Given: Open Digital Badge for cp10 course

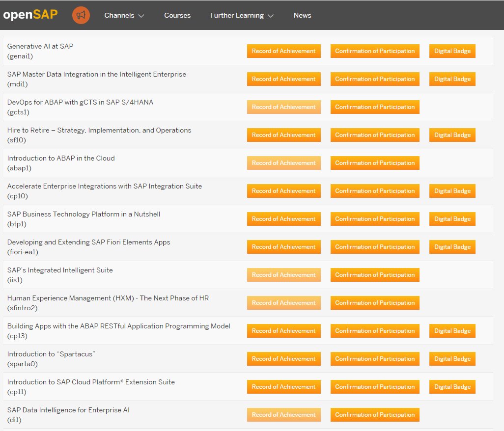Looking at the screenshot, I should coord(452,191).
